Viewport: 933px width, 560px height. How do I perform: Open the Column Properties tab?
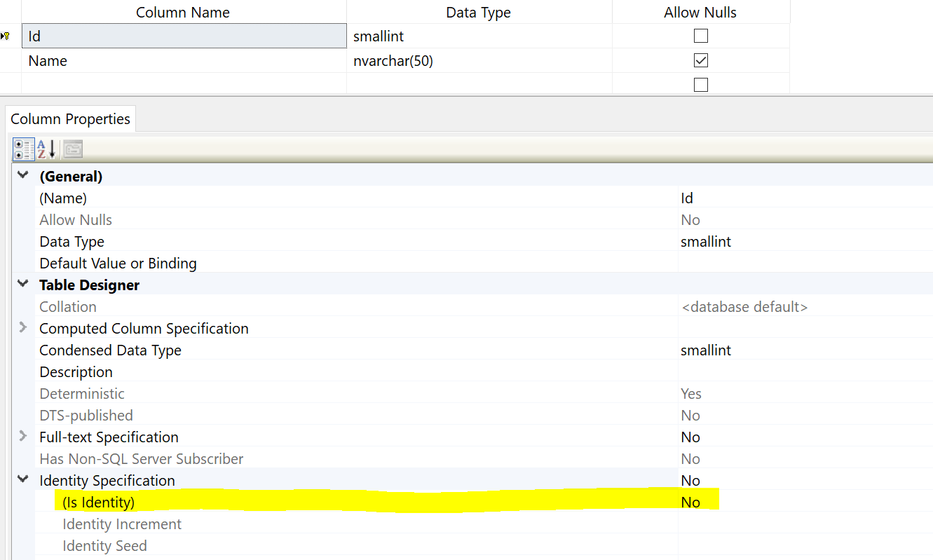point(70,119)
